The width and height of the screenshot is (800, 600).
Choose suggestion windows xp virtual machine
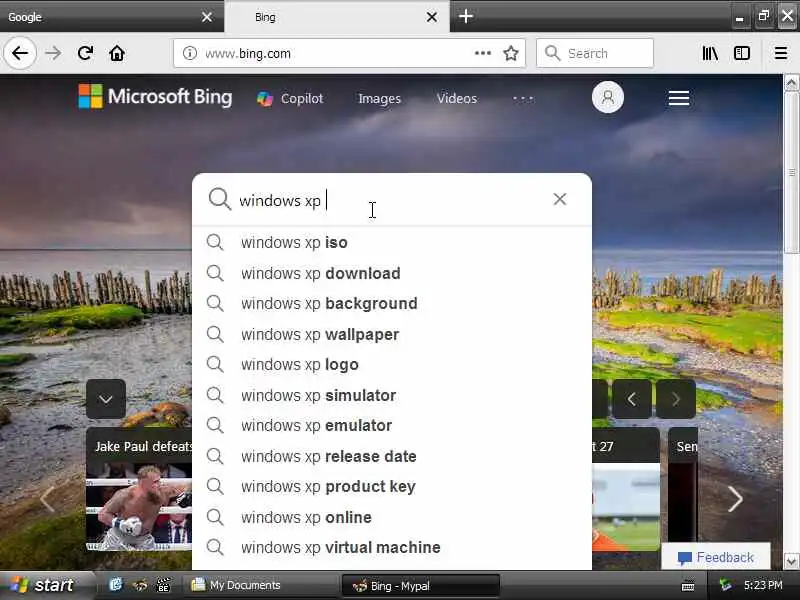392,547
